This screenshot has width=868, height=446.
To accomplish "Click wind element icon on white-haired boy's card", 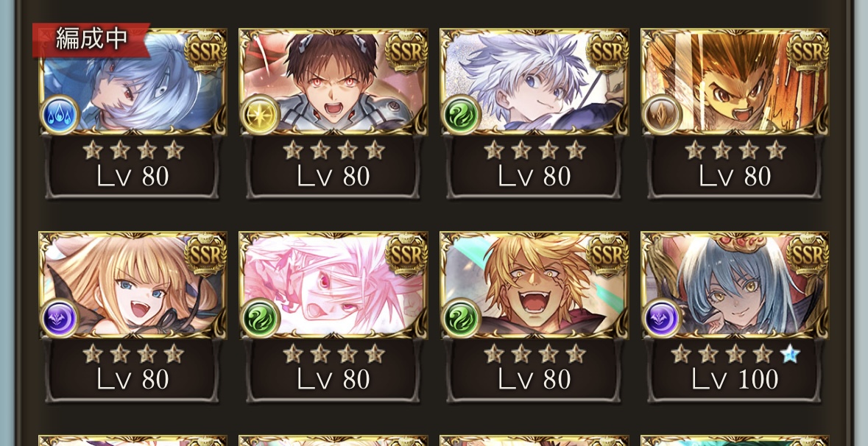I will 461,115.
